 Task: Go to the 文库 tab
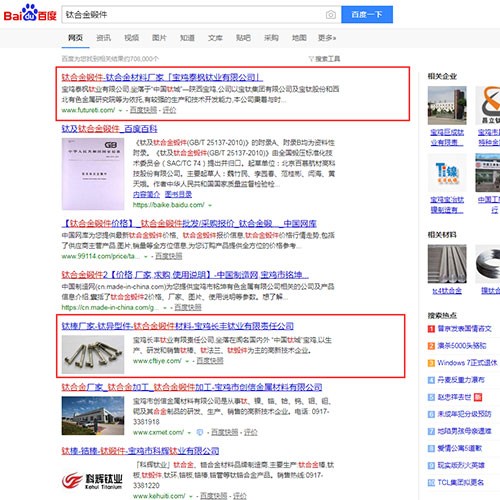pos(215,38)
